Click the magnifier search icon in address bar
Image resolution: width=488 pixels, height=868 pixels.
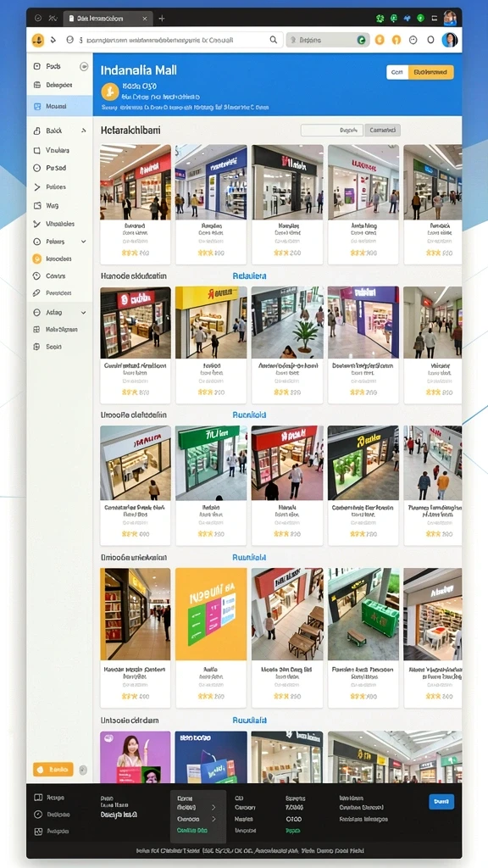point(274,40)
